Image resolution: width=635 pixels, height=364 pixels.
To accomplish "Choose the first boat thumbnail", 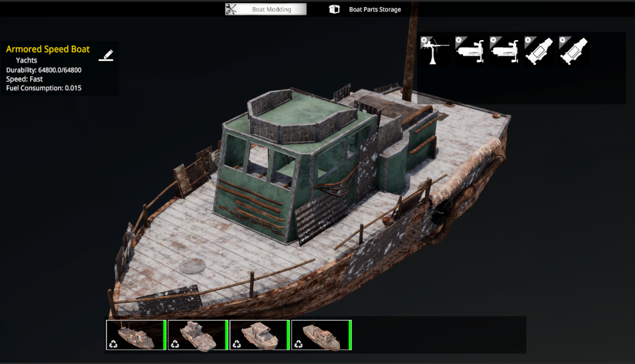I will click(x=136, y=335).
